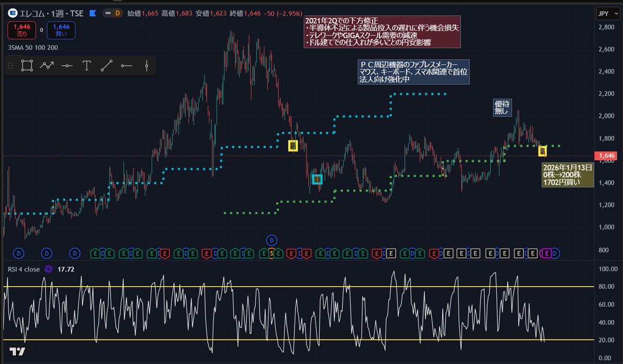Viewport: 623px width, 364px height.
Task: Click the 20.00 label on RSI scale
Action: point(606,340)
